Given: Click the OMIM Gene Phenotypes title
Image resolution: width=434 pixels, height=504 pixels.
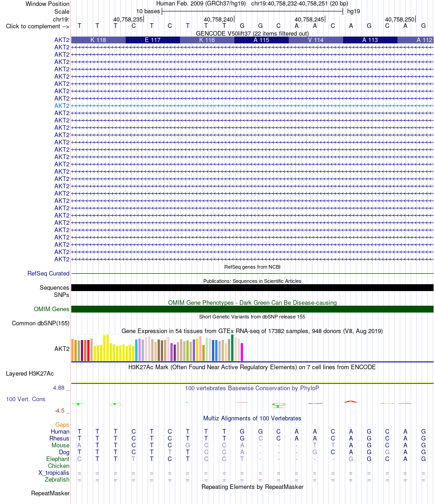Looking at the screenshot, I should click(x=252, y=303).
